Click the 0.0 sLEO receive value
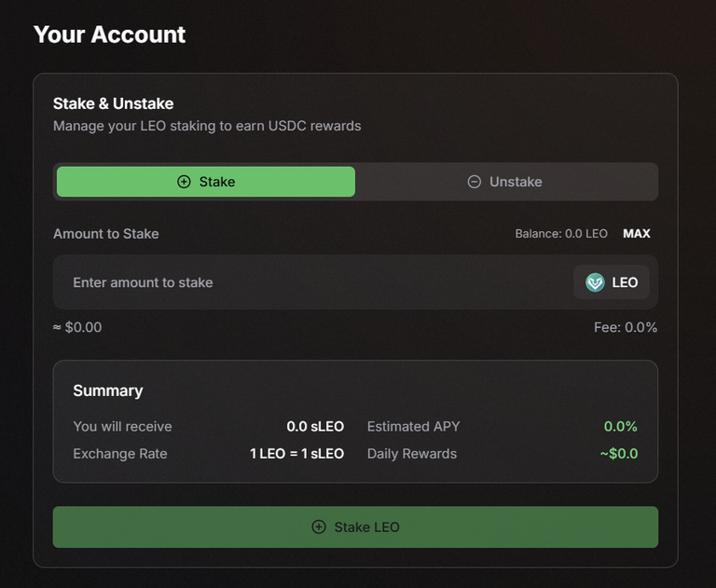This screenshot has width=716, height=588. pyautogui.click(x=315, y=427)
